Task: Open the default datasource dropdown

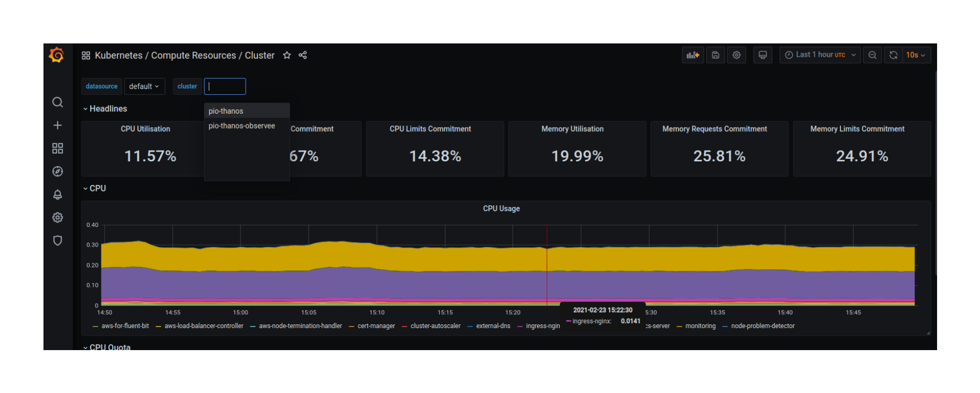Action: (144, 86)
